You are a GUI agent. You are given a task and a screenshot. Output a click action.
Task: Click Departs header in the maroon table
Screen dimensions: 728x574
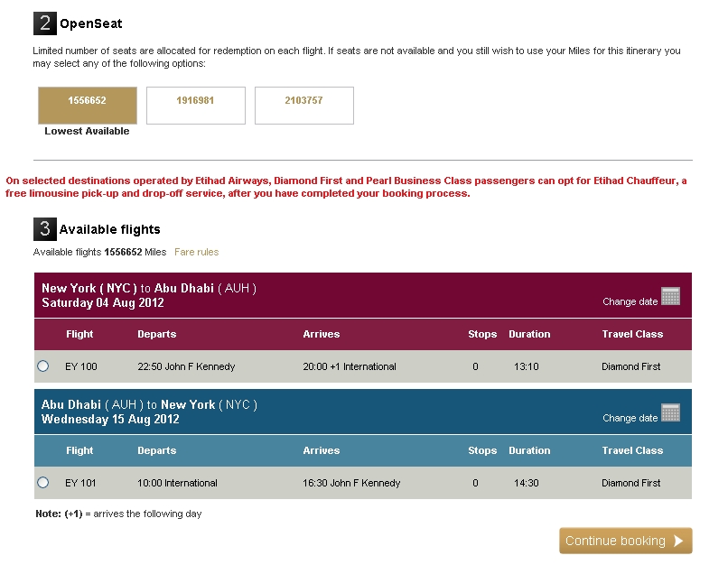(157, 334)
